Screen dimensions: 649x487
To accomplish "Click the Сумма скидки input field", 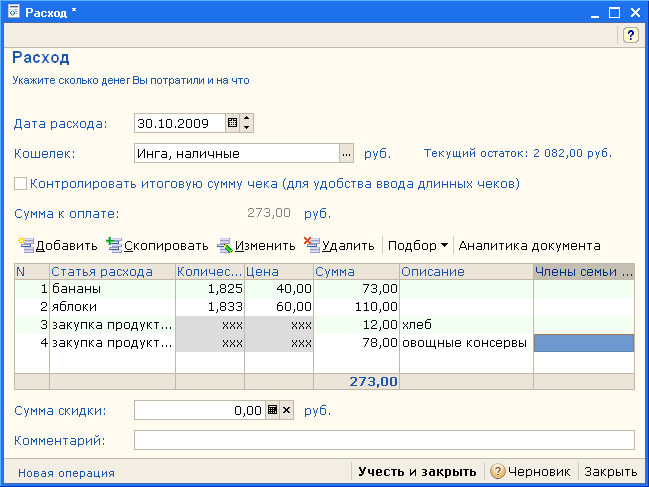I will click(200, 410).
